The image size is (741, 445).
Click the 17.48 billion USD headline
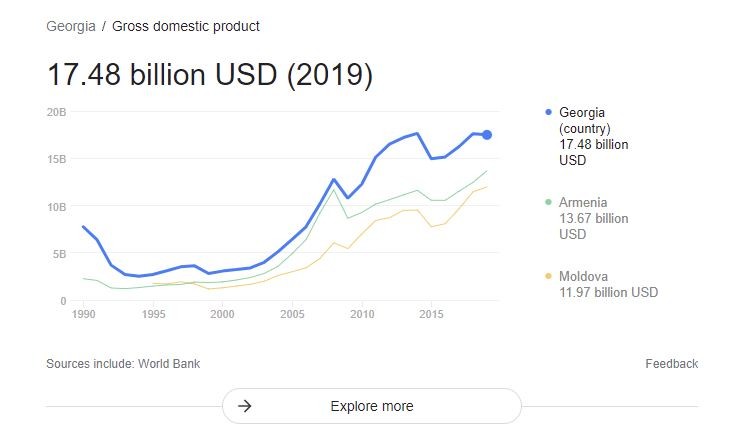coord(210,75)
